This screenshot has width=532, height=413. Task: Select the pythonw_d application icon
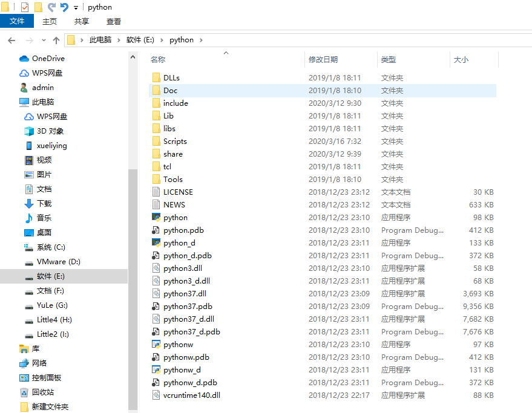click(156, 370)
